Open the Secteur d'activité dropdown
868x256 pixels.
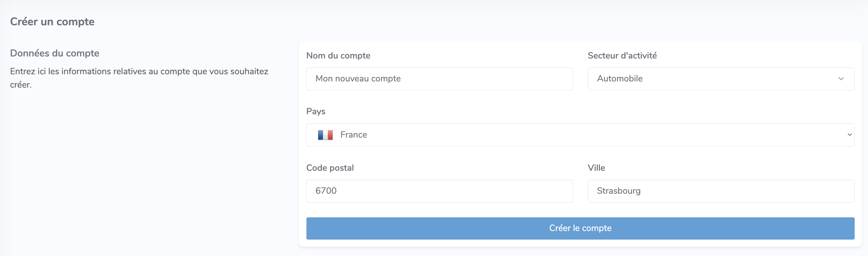[721, 79]
